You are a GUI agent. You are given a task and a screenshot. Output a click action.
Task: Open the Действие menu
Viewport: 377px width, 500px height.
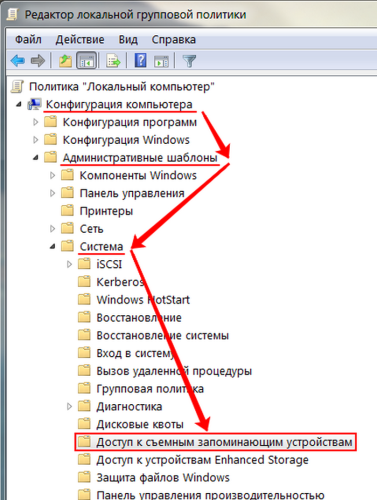80,40
